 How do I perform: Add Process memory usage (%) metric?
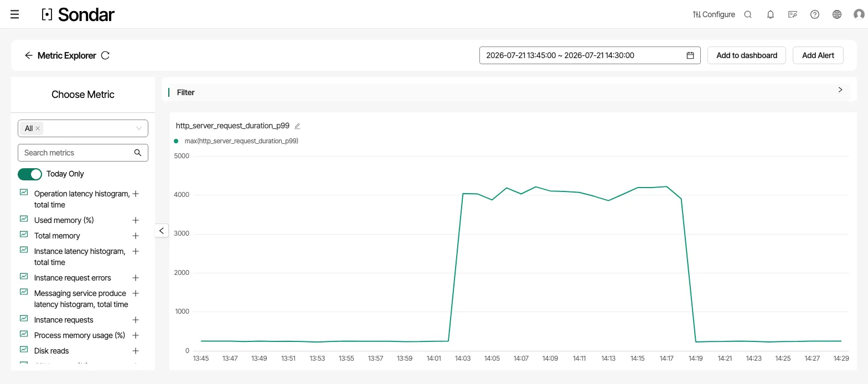click(136, 335)
